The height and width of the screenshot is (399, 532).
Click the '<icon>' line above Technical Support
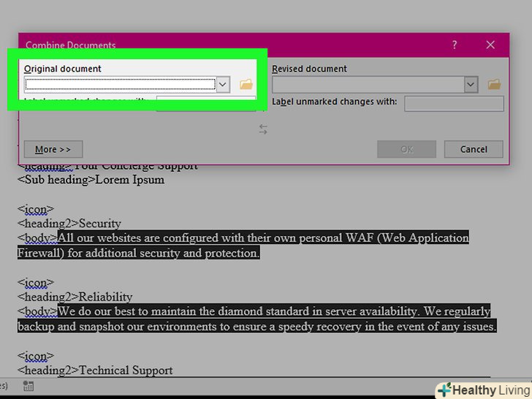36,356
